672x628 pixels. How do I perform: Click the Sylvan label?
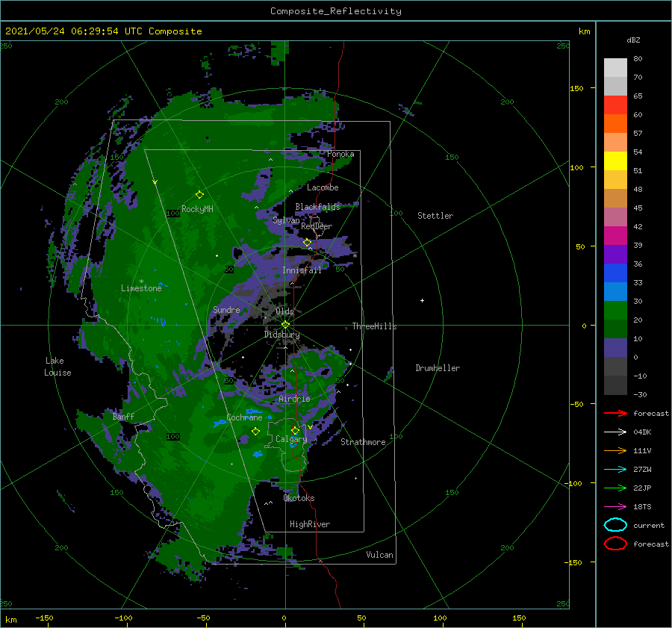click(x=286, y=220)
